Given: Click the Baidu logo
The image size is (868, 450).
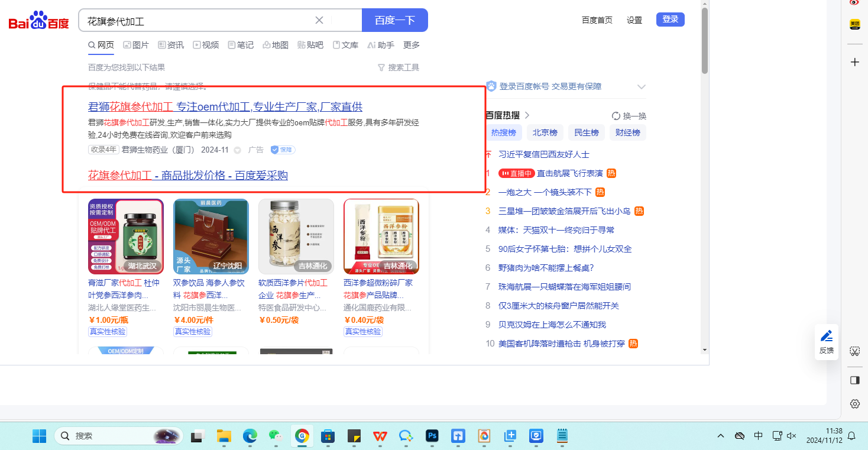Looking at the screenshot, I should (x=38, y=21).
